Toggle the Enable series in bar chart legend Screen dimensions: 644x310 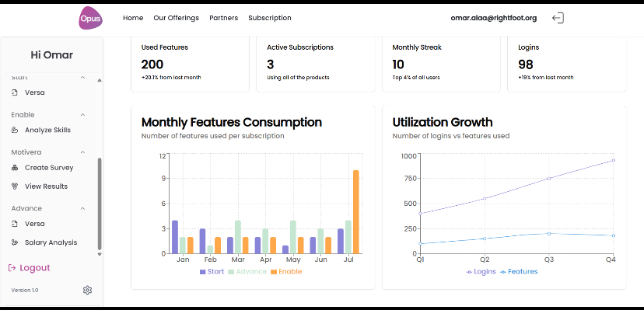click(x=286, y=271)
